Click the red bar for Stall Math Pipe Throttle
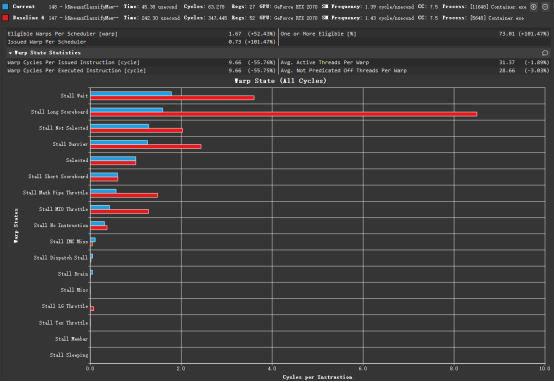554x382 pixels. tap(124, 195)
